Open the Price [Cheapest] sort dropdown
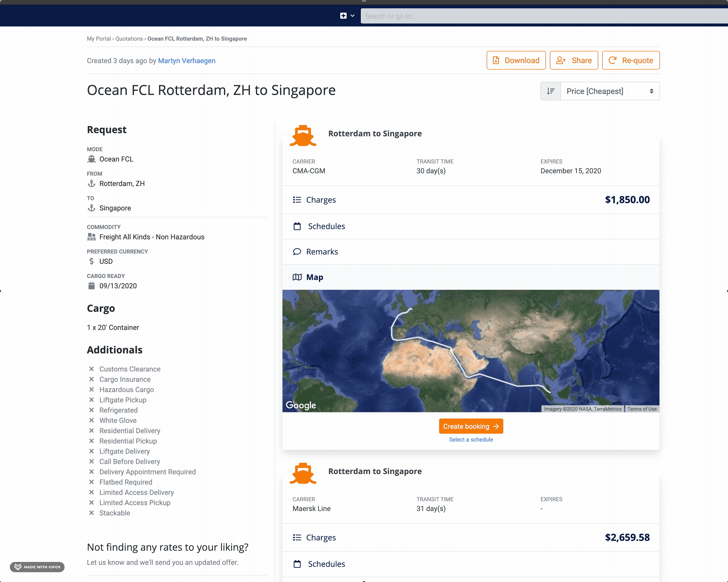This screenshot has height=582, width=728. (x=610, y=91)
